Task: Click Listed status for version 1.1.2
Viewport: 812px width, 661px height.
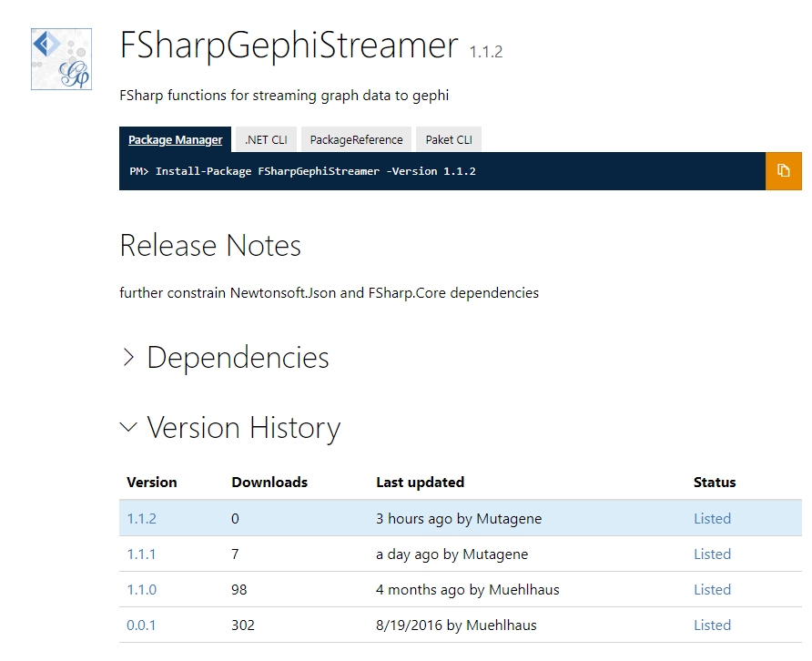Action: pos(712,518)
